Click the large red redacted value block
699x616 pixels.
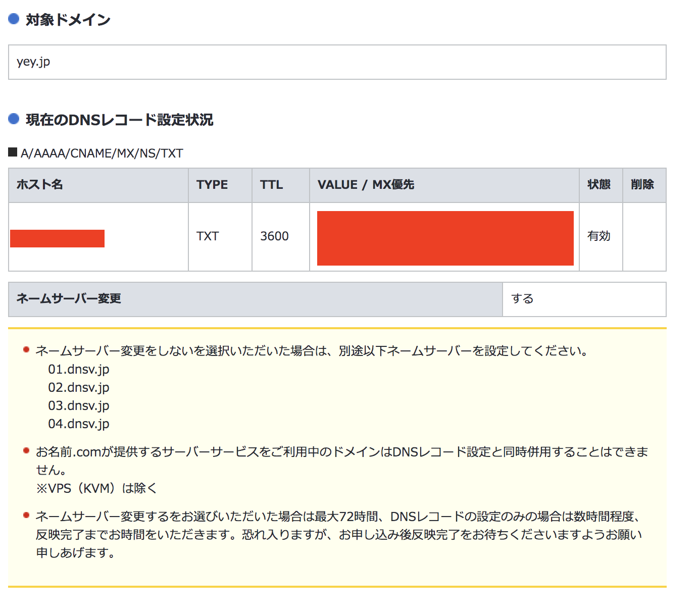pyautogui.click(x=445, y=238)
